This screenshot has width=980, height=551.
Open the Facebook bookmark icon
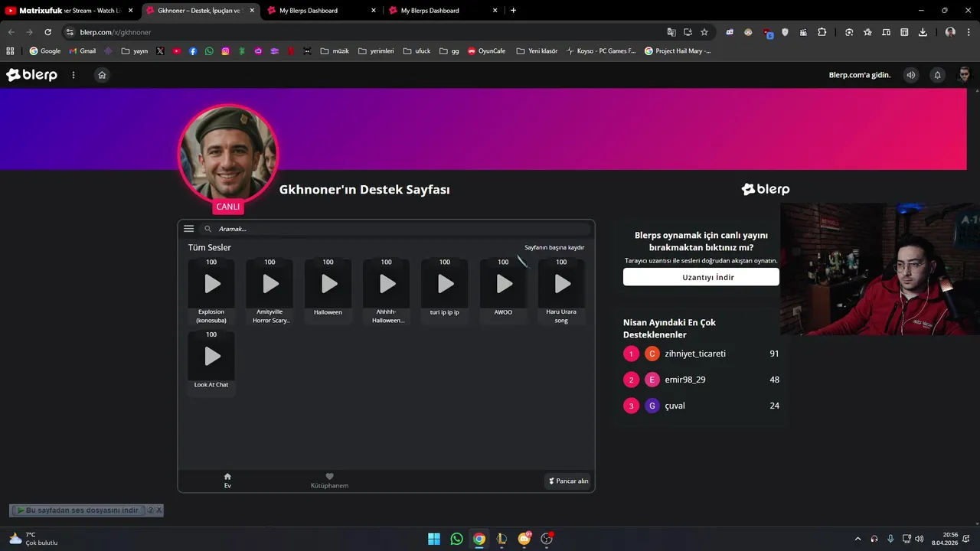(x=193, y=51)
